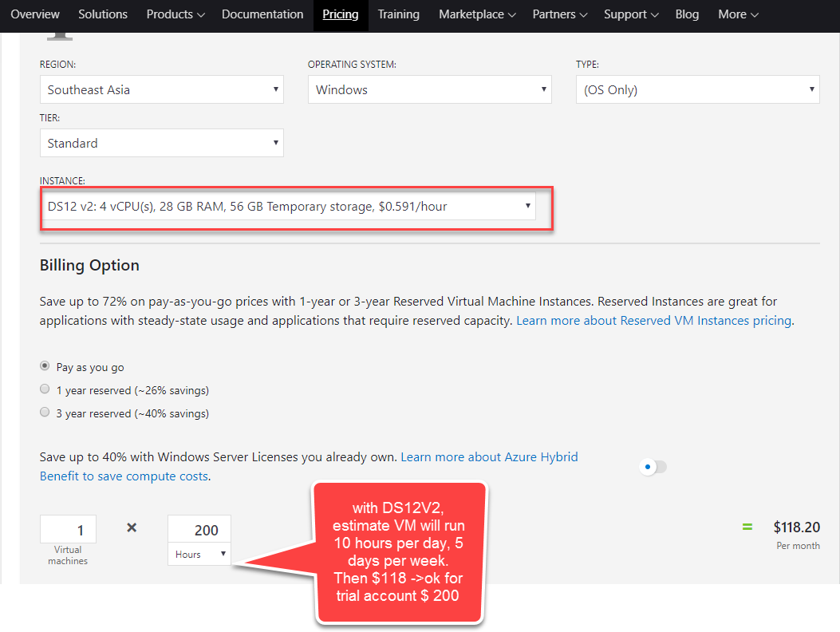840x632 pixels.
Task: Open the Hours unit dropdown
Action: click(199, 554)
